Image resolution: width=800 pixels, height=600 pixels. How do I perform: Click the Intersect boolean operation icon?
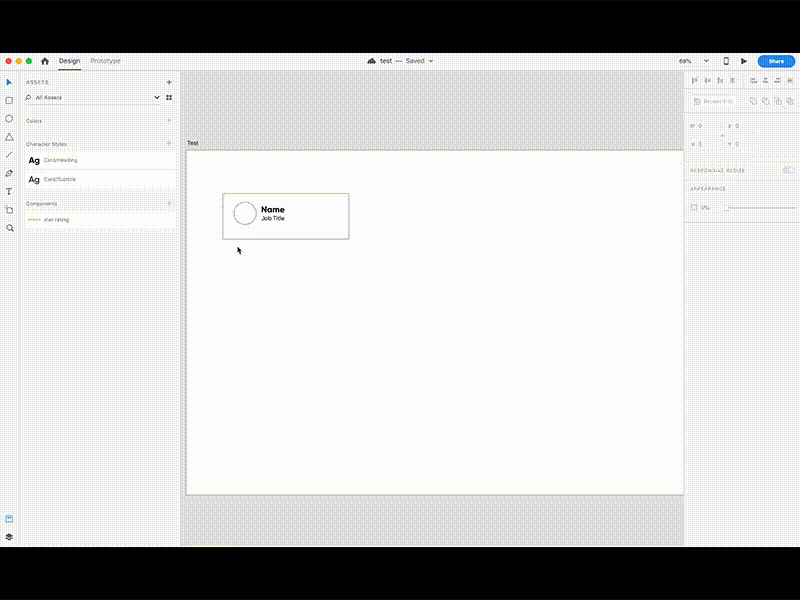click(x=778, y=102)
